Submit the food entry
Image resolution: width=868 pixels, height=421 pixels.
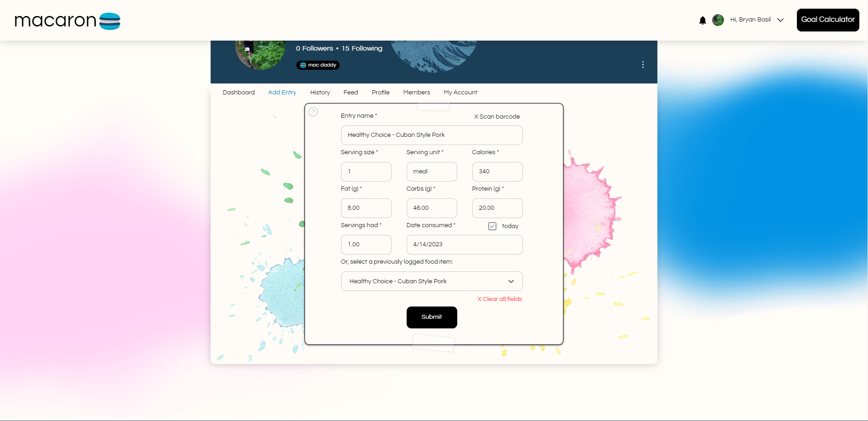pyautogui.click(x=432, y=317)
